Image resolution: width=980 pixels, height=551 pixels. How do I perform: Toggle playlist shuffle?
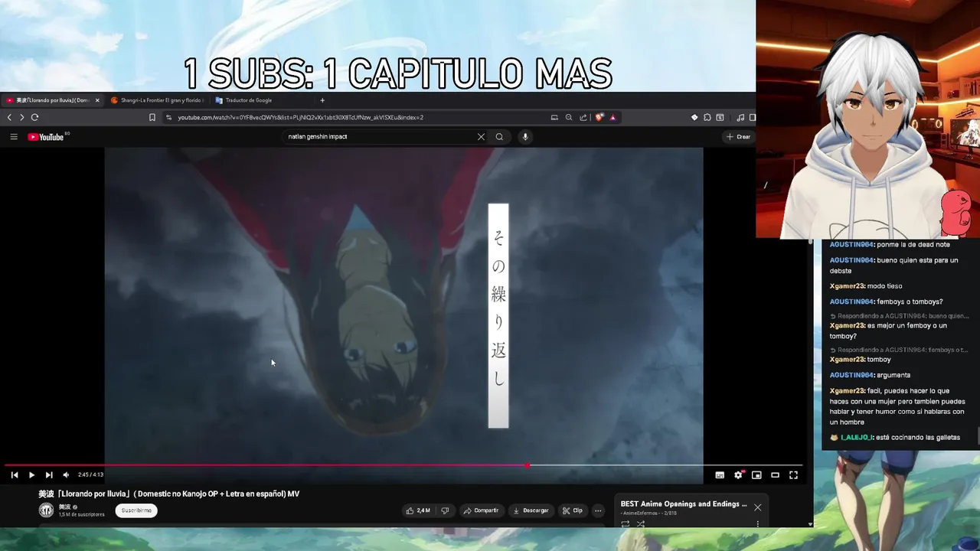point(641,524)
